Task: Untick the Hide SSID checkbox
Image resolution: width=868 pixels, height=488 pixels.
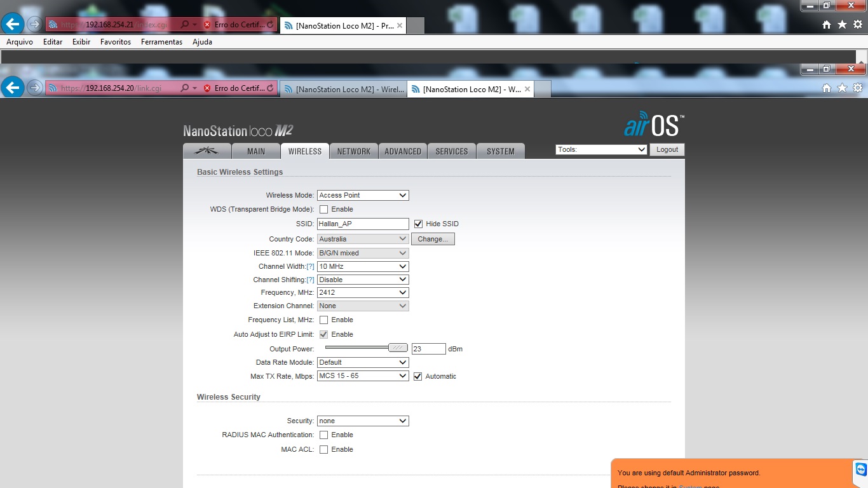Action: 418,224
